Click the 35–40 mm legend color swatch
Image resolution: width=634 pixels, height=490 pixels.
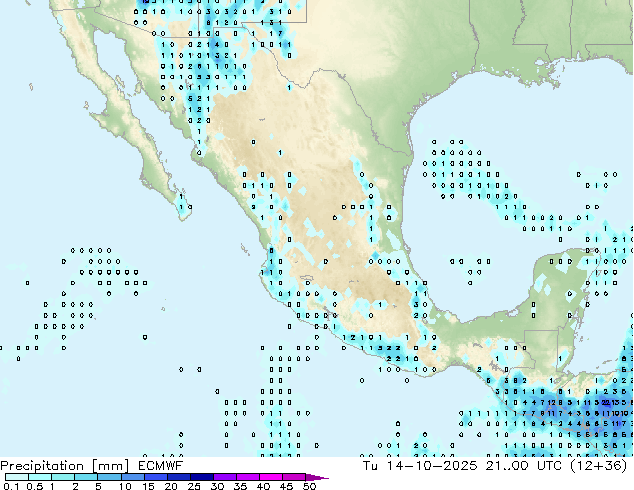tap(247, 477)
